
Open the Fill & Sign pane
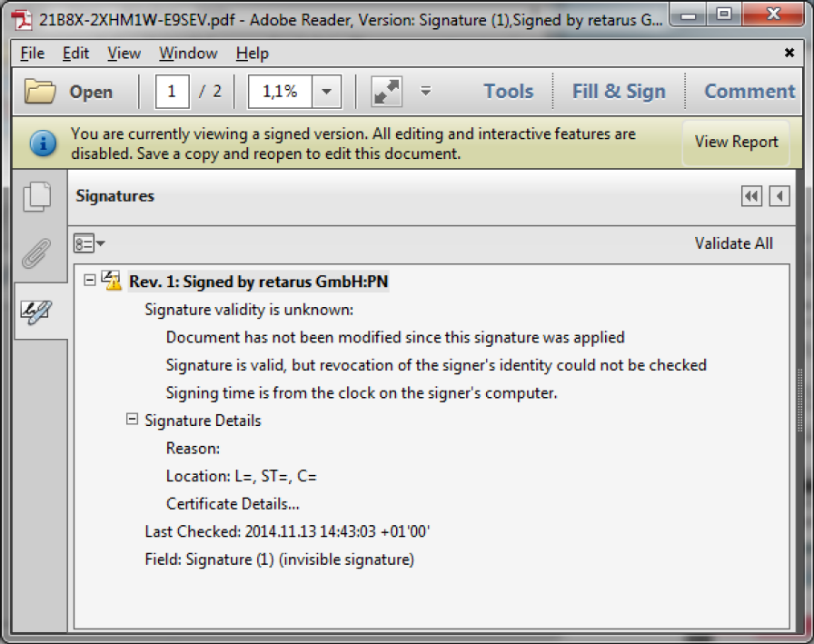pyautogui.click(x=618, y=92)
